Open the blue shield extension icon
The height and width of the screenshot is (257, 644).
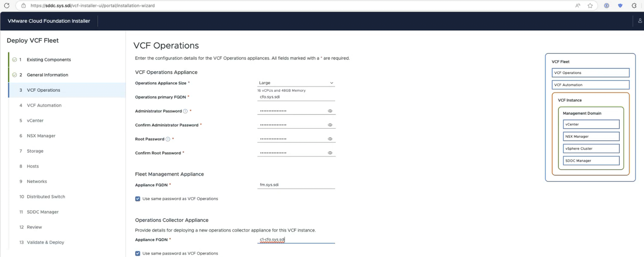coord(620,5)
